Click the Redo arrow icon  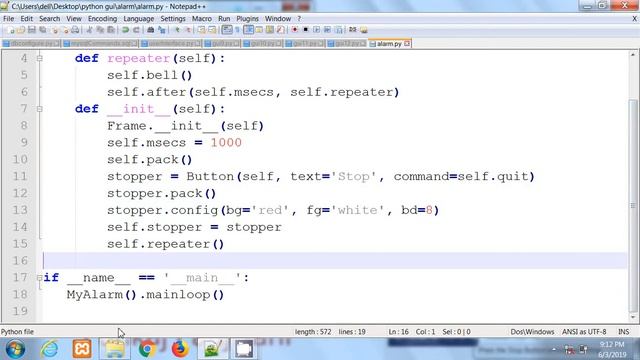[136, 30]
